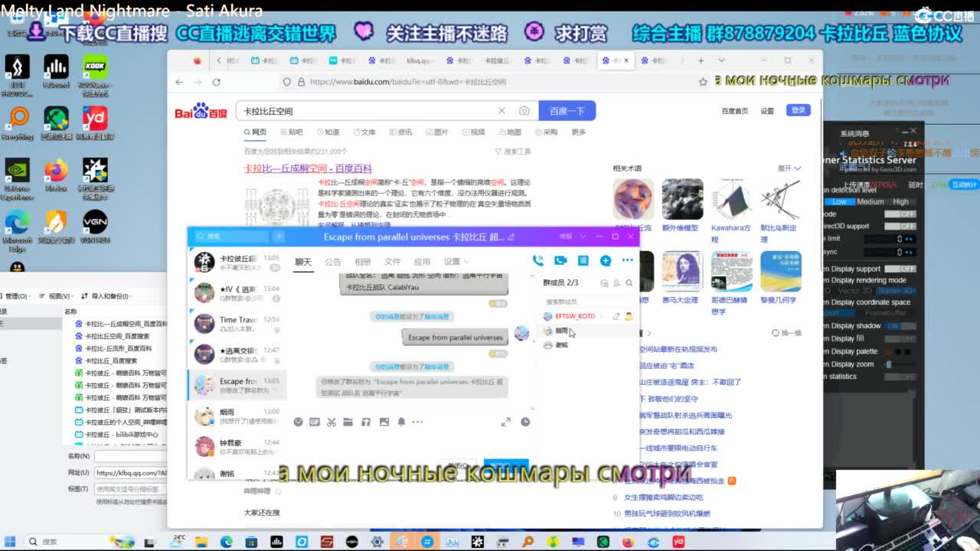Screen dimensions: 980x551
Task: Open Windows Start menu
Action: (x=10, y=542)
